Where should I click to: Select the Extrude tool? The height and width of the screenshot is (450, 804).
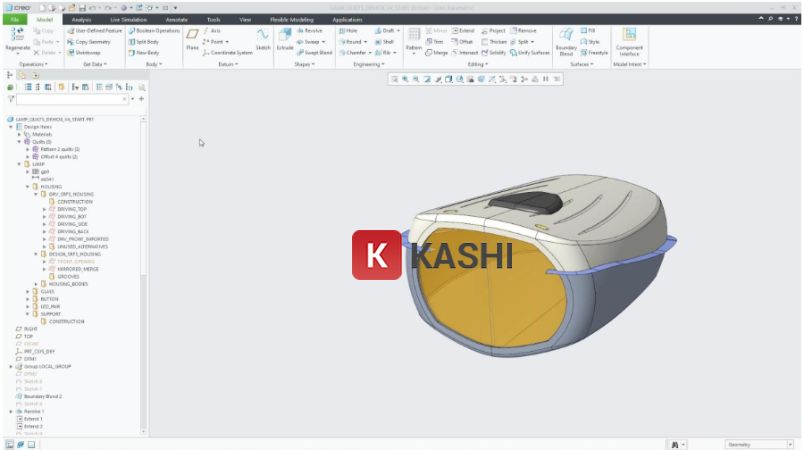(x=284, y=40)
